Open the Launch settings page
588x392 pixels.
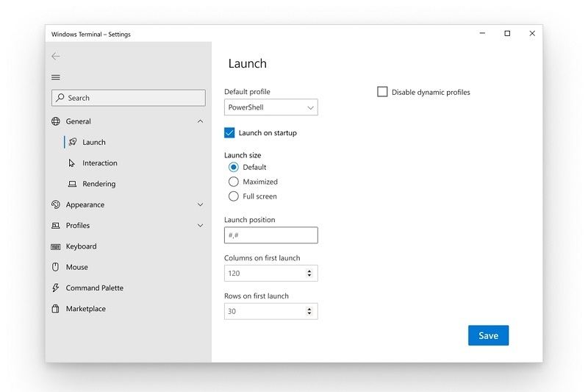pos(94,142)
